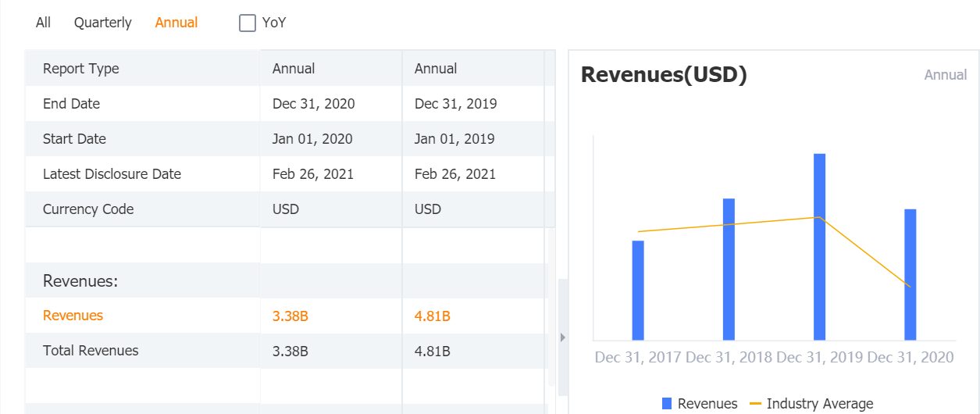Collapse chart panel using the arrow handle
The width and height of the screenshot is (980, 414).
562,337
